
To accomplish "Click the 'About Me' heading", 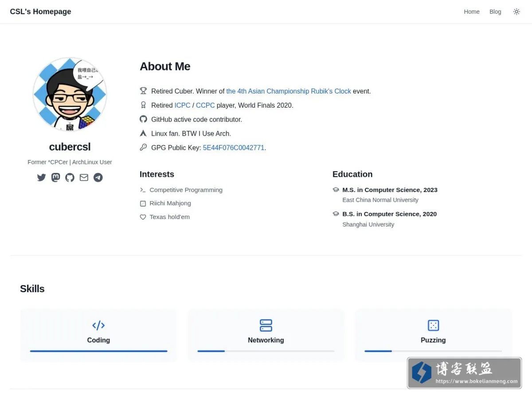I will click(165, 66).
